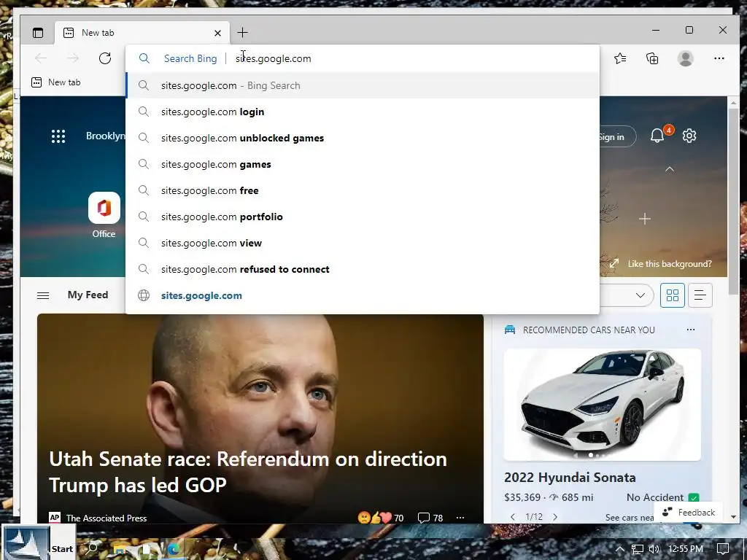Select 'sites.google.com portfolio' suggestion
747x560 pixels.
tap(363, 217)
